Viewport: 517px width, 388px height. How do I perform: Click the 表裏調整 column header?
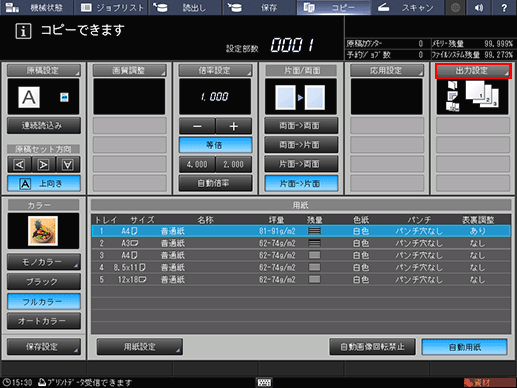pyautogui.click(x=478, y=220)
